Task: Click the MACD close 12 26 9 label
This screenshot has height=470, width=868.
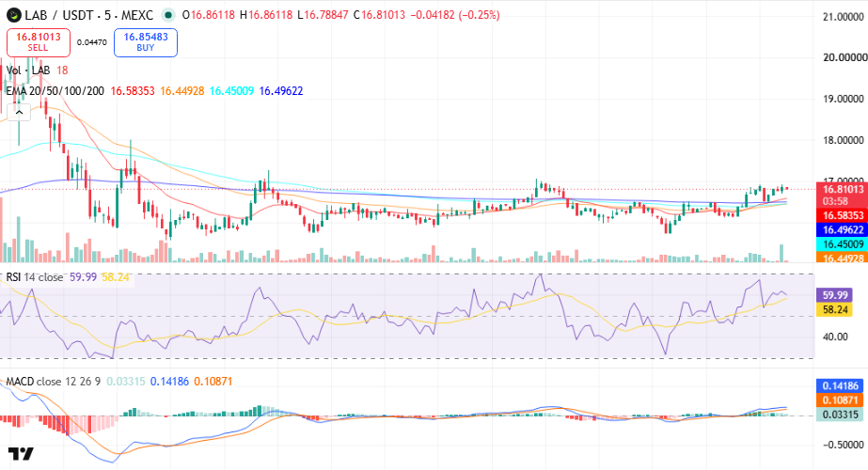Action: click(54, 382)
